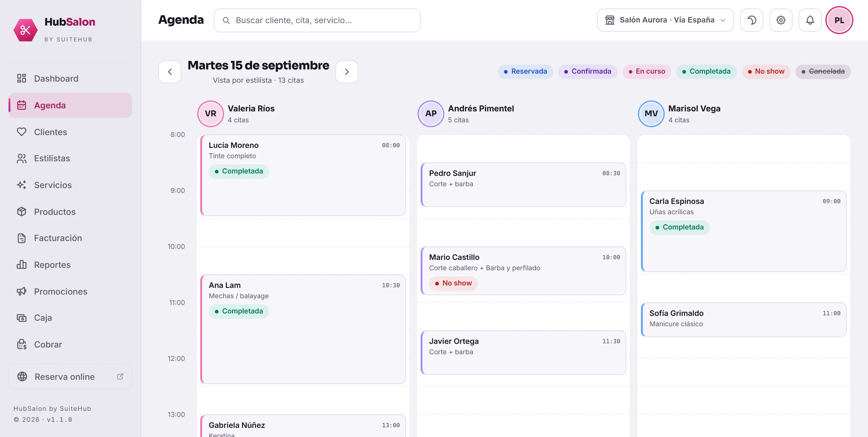Open the Estilistas menu item
868x437 pixels.
tap(70, 158)
